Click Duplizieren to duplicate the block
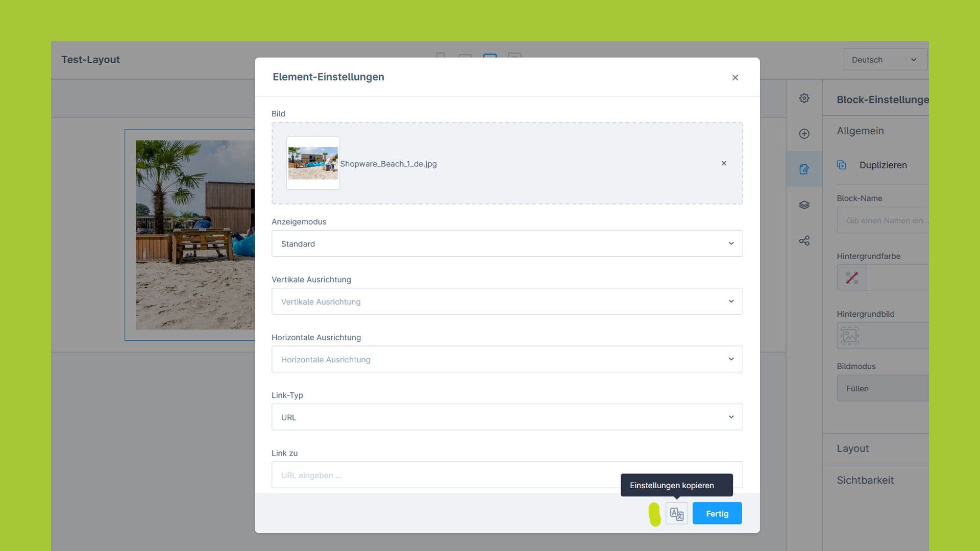Image resolution: width=980 pixels, height=551 pixels. [x=883, y=165]
